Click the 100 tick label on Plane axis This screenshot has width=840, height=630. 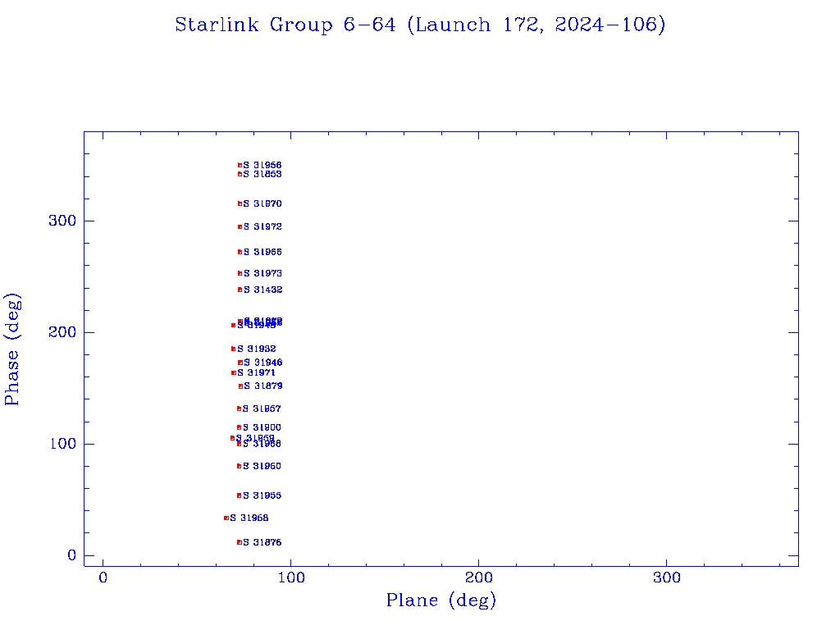[291, 577]
